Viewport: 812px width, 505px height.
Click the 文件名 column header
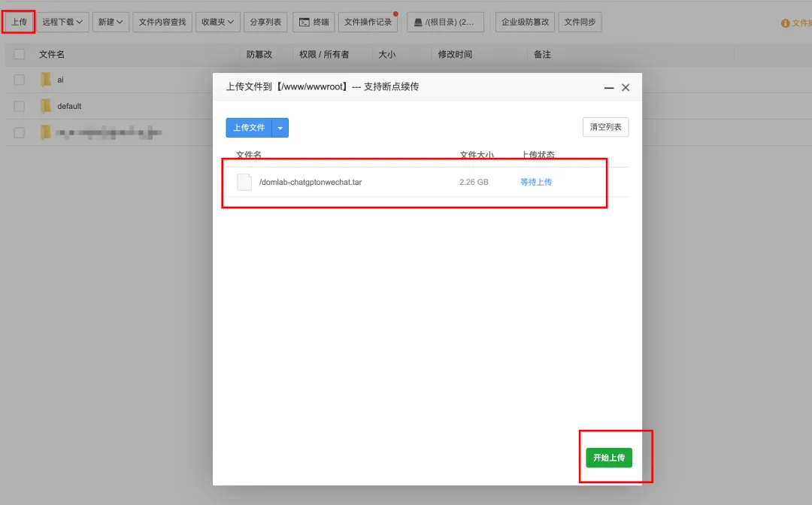tap(52, 55)
